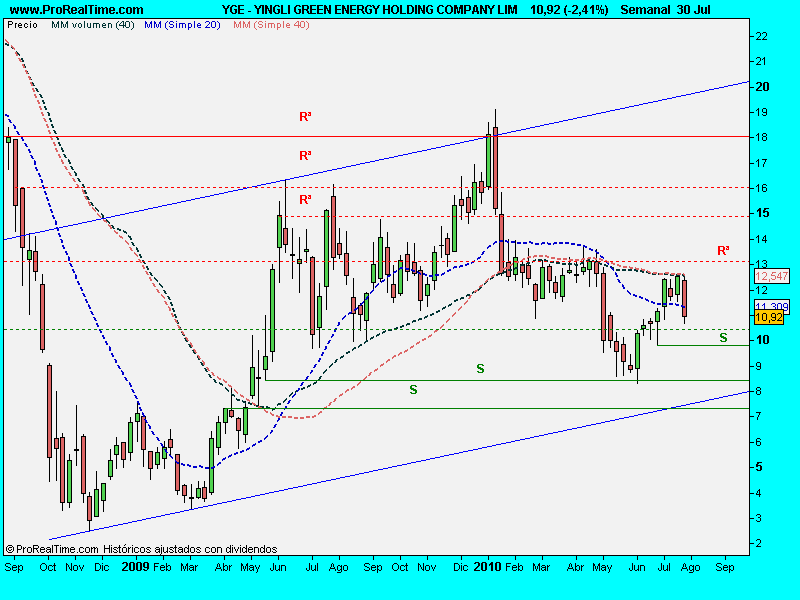The height and width of the screenshot is (600, 800).
Task: Click the y-axis price label 19
Action: click(761, 112)
